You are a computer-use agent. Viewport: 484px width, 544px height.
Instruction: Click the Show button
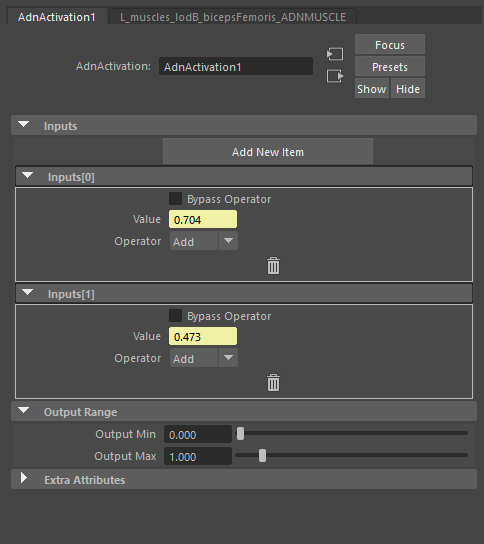coord(372,88)
